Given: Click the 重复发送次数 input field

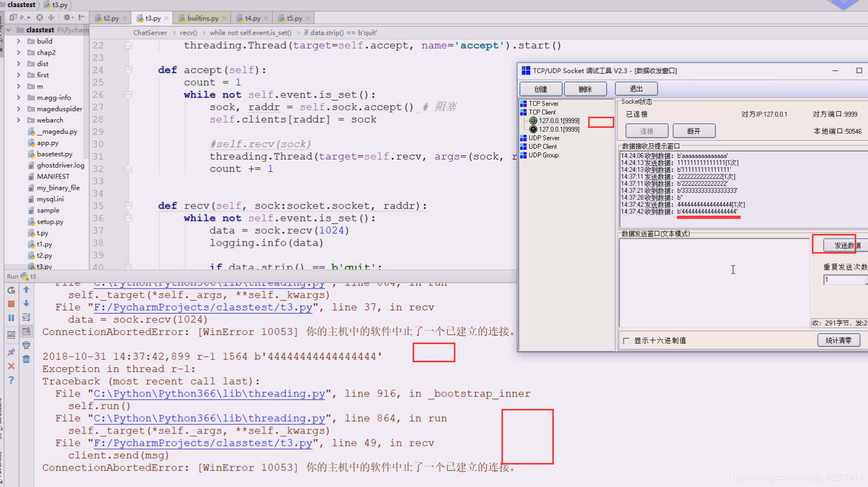Looking at the screenshot, I should click(x=846, y=280).
